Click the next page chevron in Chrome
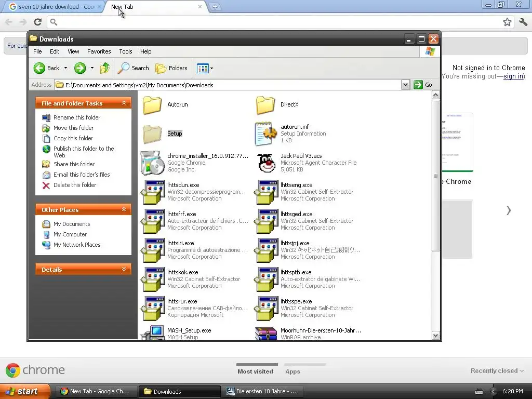This screenshot has height=399, width=532. tap(509, 210)
